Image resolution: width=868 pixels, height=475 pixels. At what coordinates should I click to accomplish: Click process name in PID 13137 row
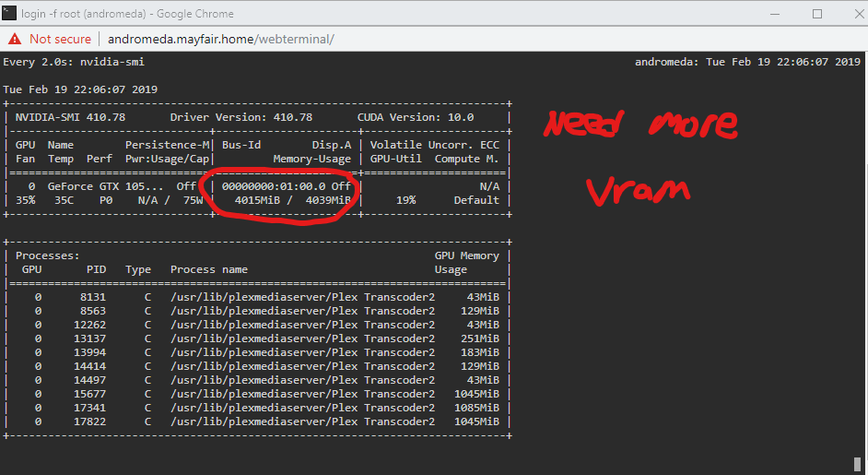point(302,338)
